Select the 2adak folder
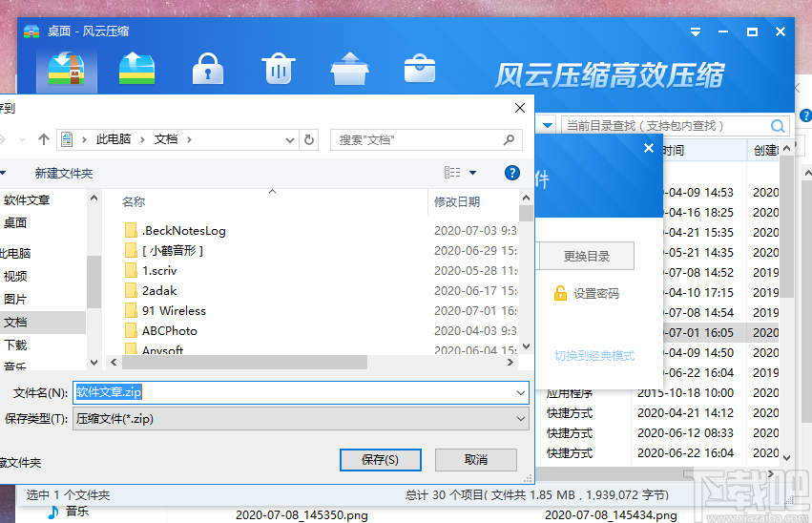The width and height of the screenshot is (812, 523). [151, 290]
